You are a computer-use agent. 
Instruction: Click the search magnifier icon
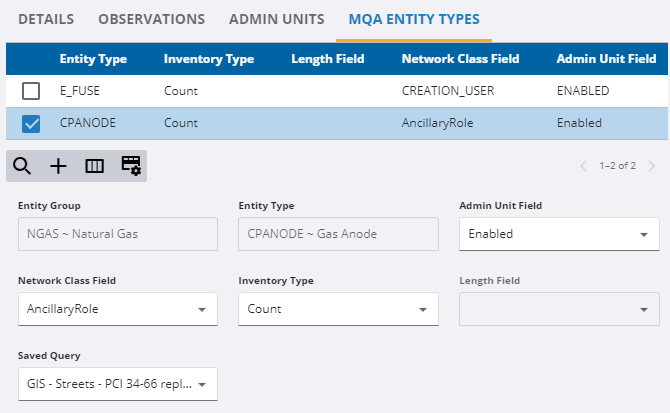[x=22, y=166]
